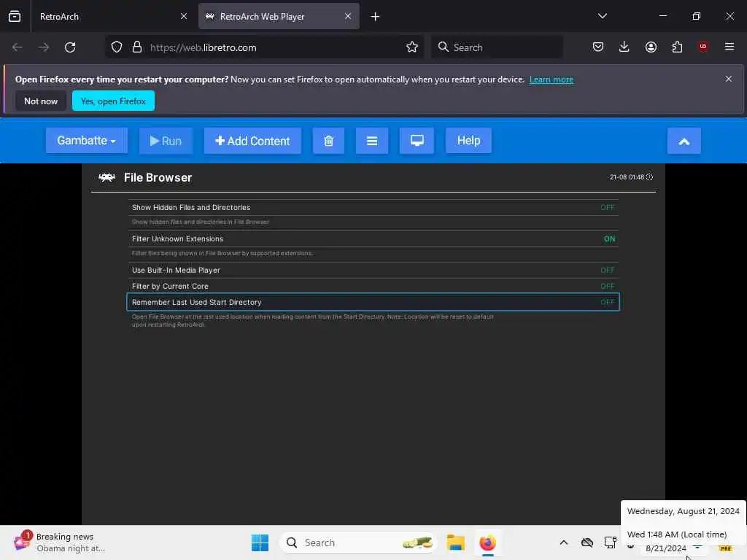Bookmark this page with star icon
Screen dimensions: 747x560
(412, 47)
